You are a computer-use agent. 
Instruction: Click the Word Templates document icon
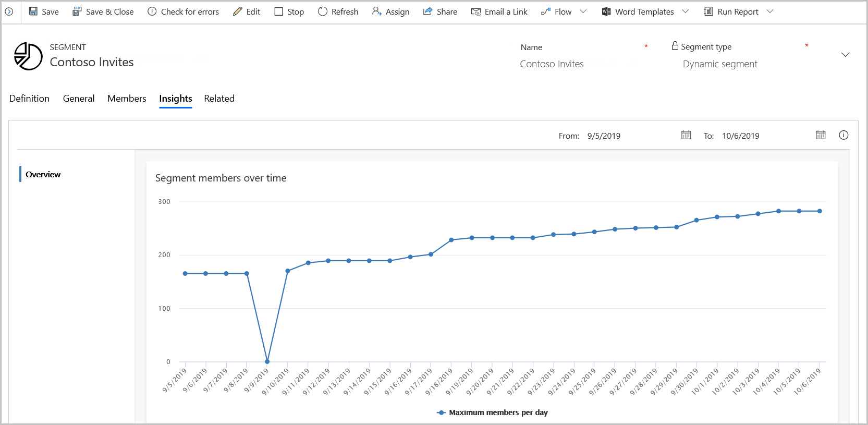pos(606,11)
